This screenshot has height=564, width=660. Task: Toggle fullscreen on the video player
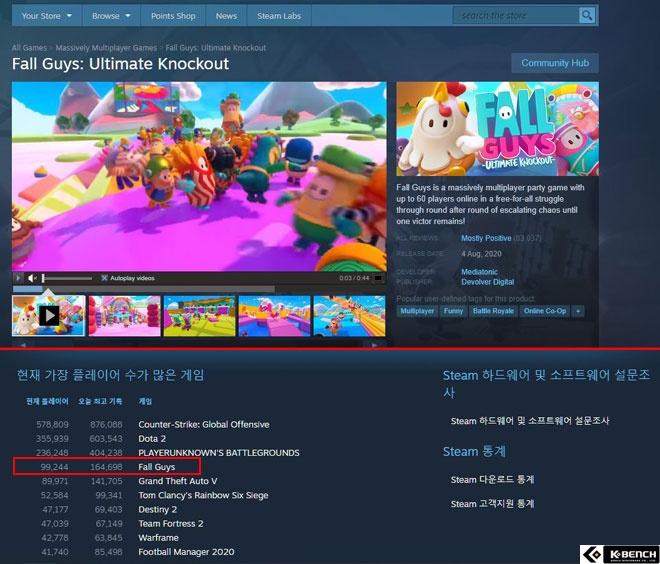(378, 278)
